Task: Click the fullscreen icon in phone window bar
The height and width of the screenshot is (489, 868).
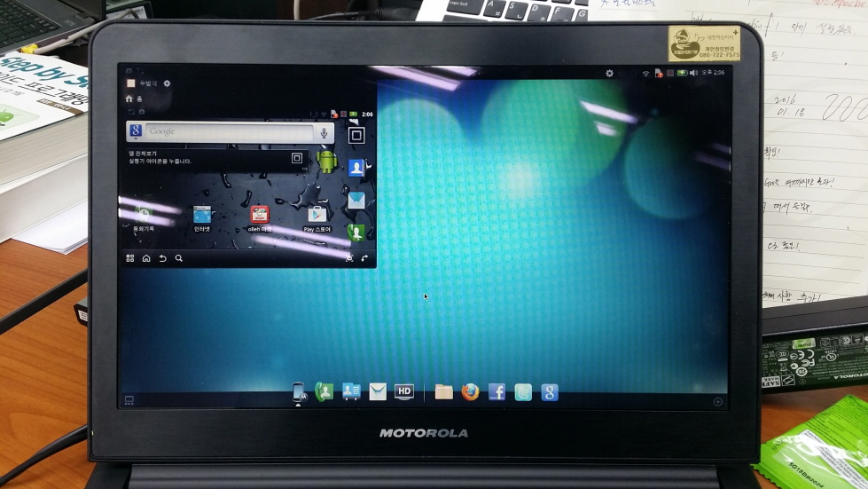Action: (349, 258)
